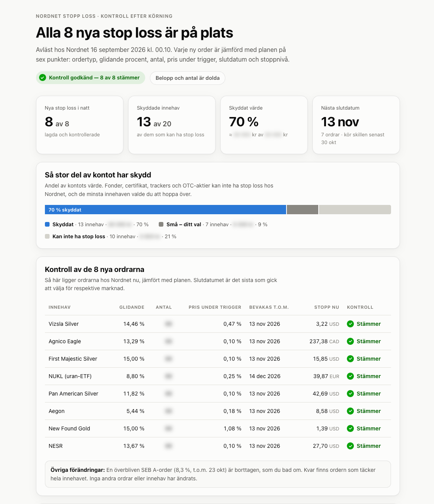Image resolution: width=434 pixels, height=504 pixels.
Task: Click the blue 70 % skyddat bar segment
Action: [x=165, y=210]
